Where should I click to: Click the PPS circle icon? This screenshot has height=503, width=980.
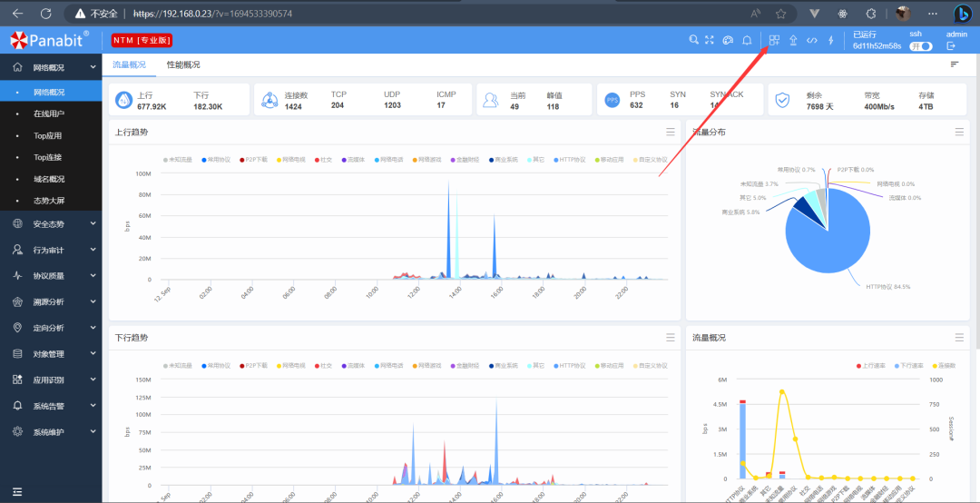tap(612, 100)
